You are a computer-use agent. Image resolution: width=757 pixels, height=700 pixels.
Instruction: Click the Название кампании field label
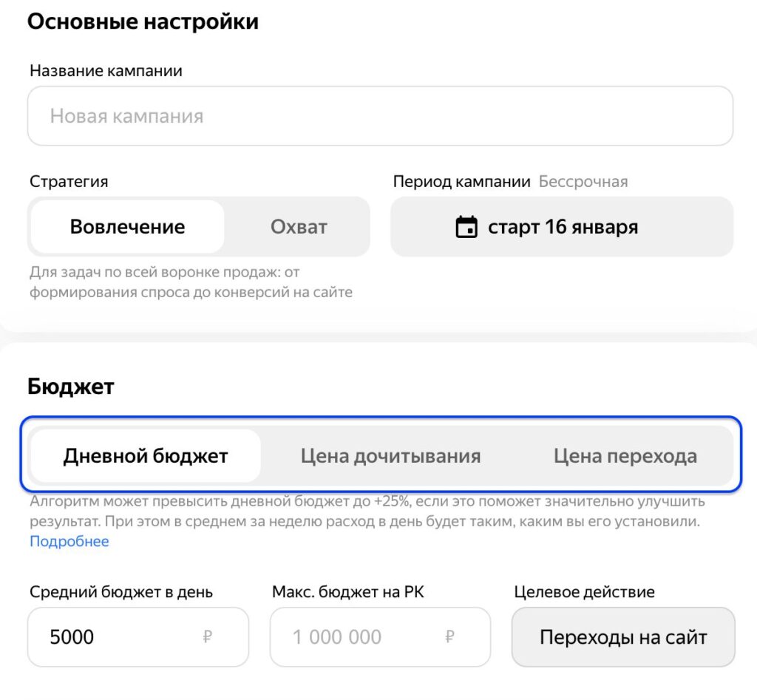click(106, 71)
